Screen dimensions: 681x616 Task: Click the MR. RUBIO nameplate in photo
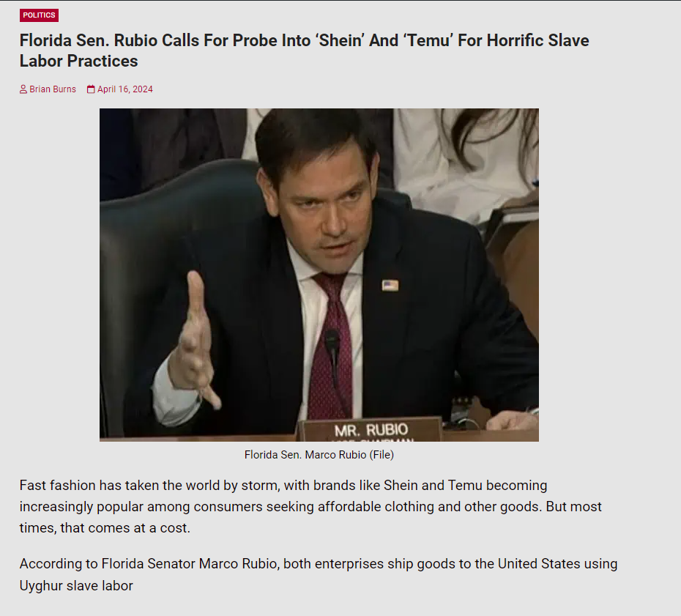(x=371, y=431)
